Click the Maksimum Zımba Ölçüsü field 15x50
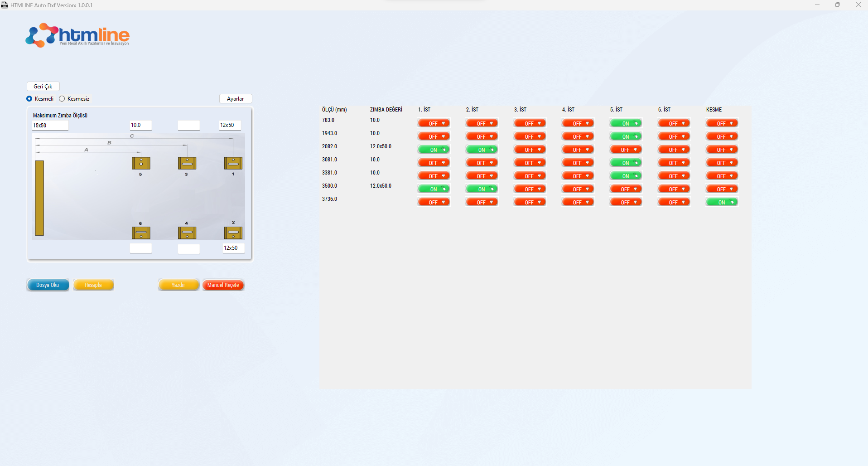Viewport: 868px width, 466px height. coord(50,126)
